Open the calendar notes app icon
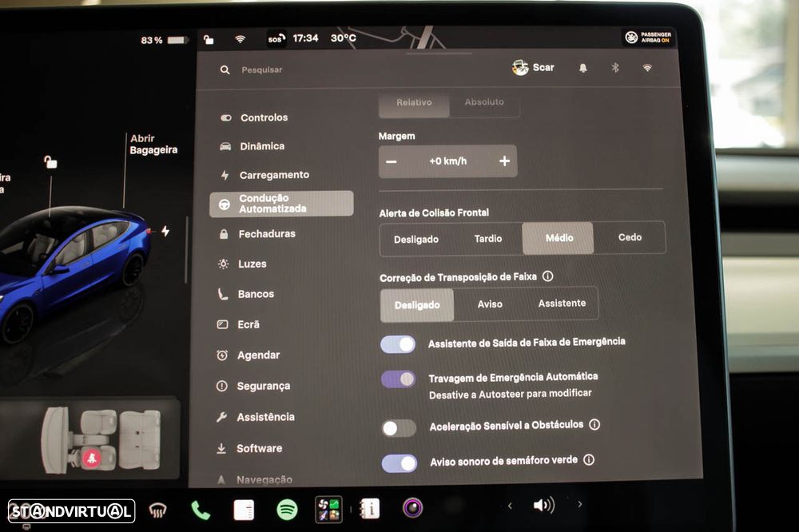The image size is (799, 532). point(244,510)
